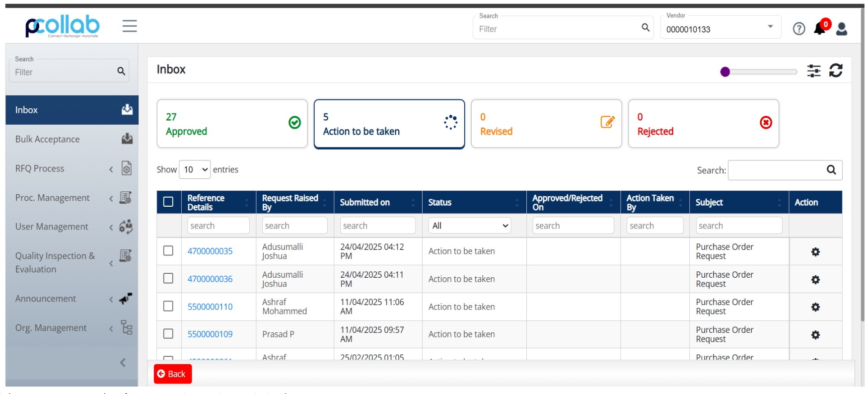
Task: Open action gear for 5500000110
Action: pyautogui.click(x=815, y=307)
